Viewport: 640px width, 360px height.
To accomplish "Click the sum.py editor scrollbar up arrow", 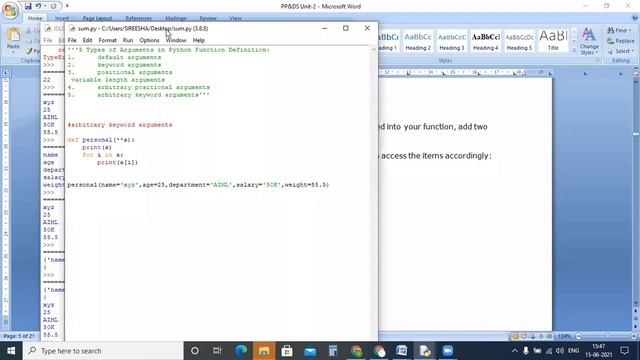I will click(373, 49).
